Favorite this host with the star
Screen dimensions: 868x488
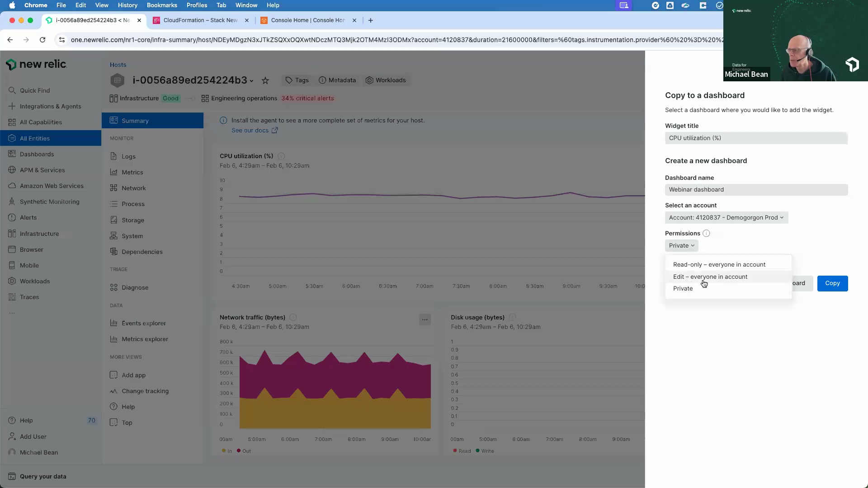(x=265, y=80)
